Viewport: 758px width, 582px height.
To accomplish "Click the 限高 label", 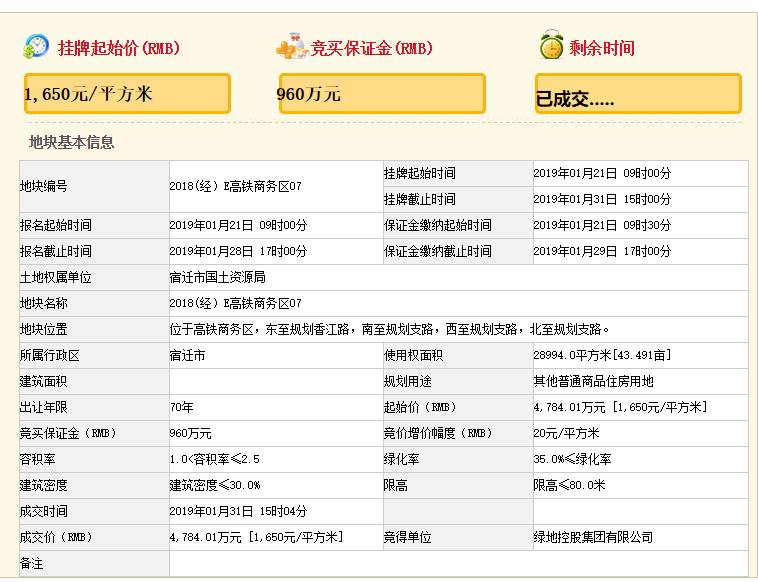I will tap(395, 486).
